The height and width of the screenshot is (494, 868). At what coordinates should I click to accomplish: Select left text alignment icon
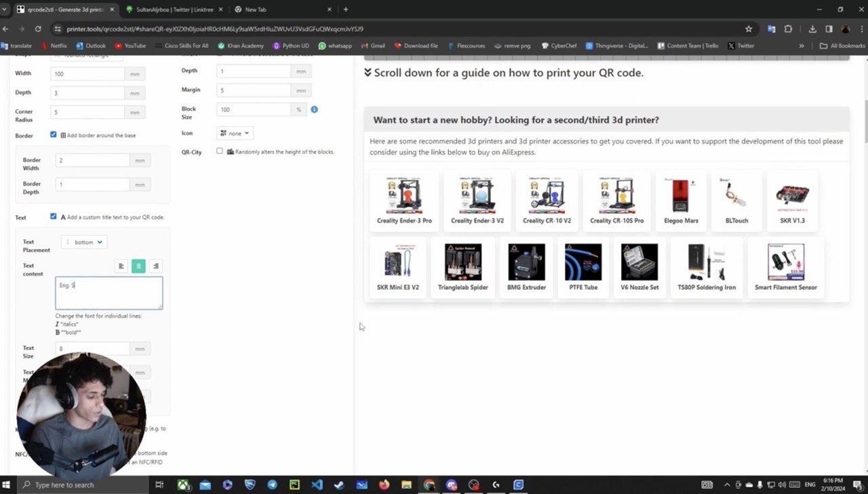121,266
